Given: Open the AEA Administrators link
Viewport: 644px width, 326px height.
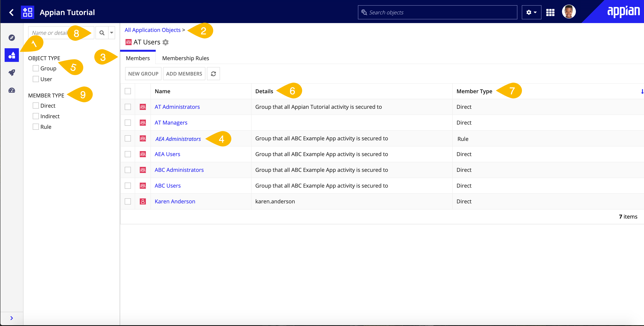Looking at the screenshot, I should coord(178,139).
